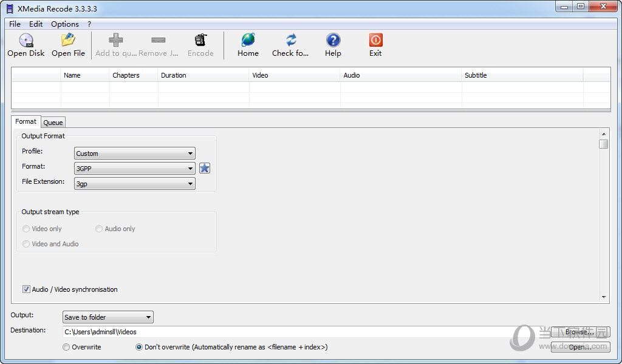
Task: Click the Open... button near Destination
Action: (580, 347)
